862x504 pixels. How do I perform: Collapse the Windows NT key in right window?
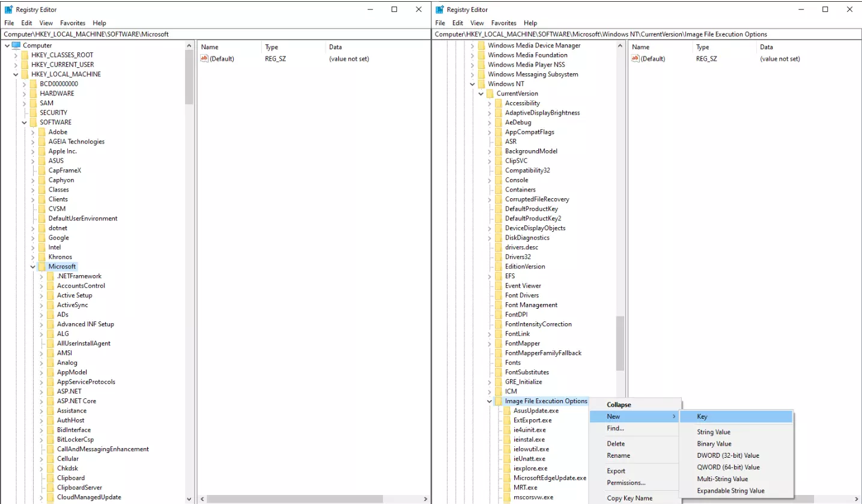[472, 84]
